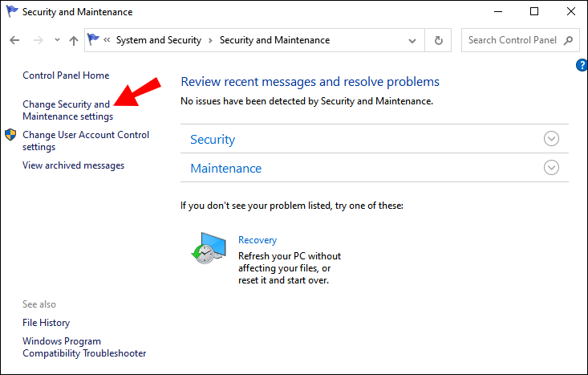Expand the Security section chevron
Viewport: 588px width, 375px height.
pyautogui.click(x=551, y=139)
